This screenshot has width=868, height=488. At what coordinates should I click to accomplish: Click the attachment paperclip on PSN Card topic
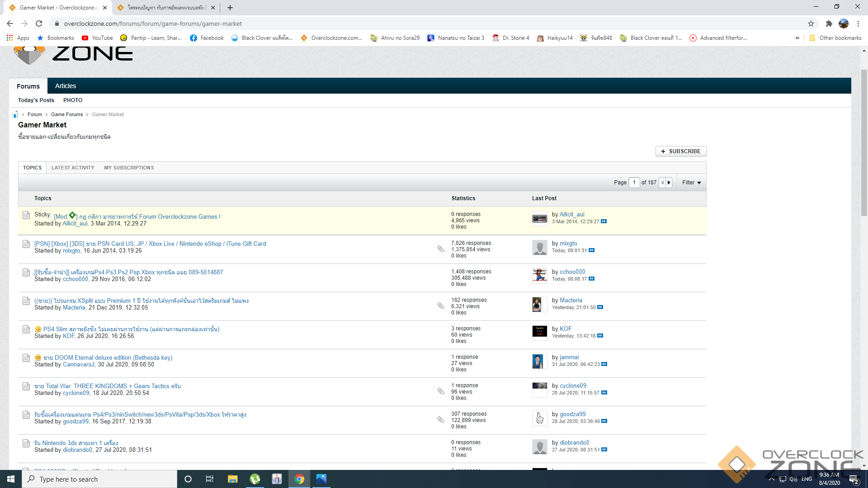441,249
